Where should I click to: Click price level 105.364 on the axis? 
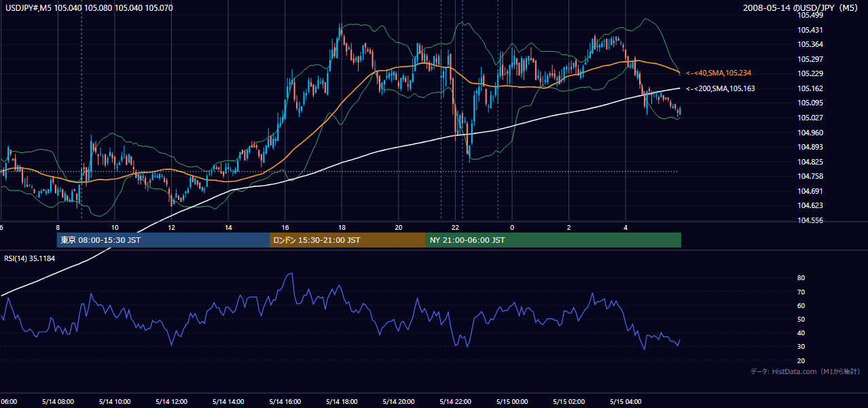[810, 44]
